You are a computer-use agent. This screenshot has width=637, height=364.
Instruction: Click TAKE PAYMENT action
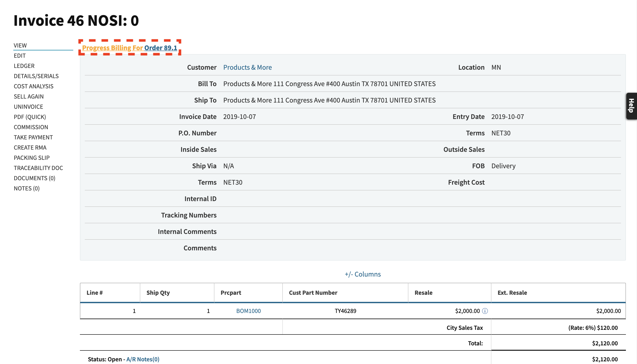pyautogui.click(x=33, y=137)
